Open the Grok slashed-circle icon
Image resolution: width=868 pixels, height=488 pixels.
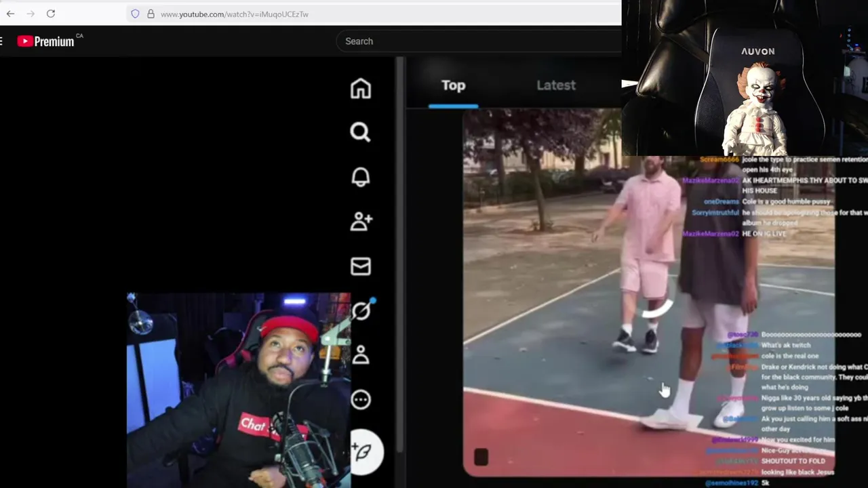[361, 310]
